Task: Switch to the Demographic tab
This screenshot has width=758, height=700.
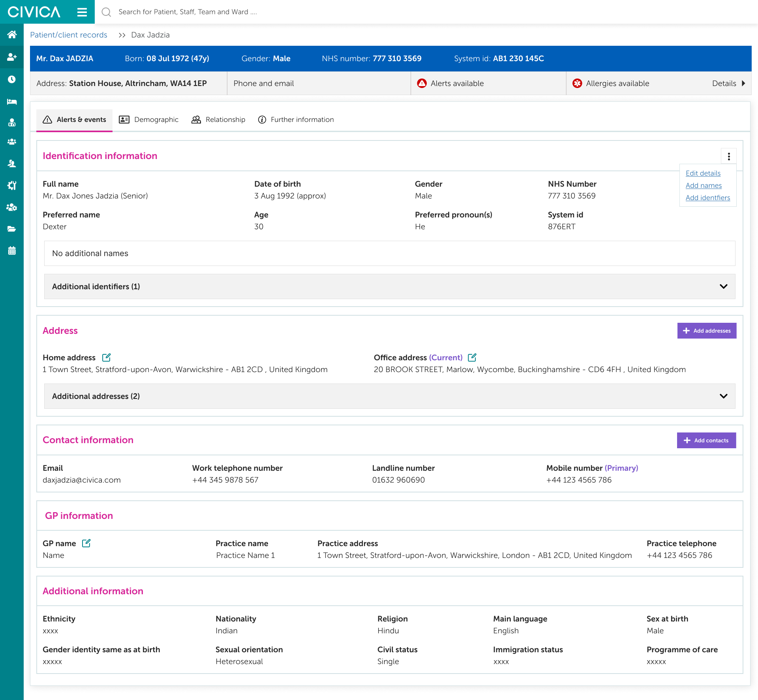Action: tap(149, 120)
